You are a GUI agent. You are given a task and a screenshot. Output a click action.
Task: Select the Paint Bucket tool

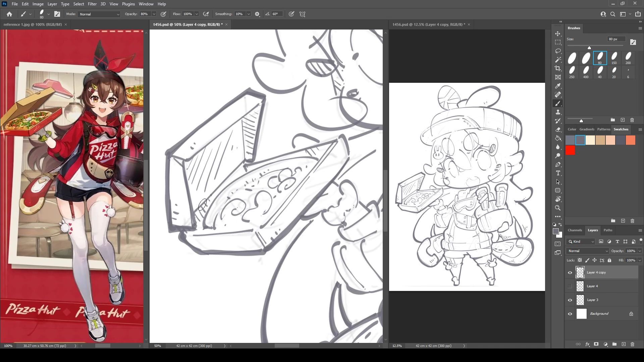pos(558,138)
